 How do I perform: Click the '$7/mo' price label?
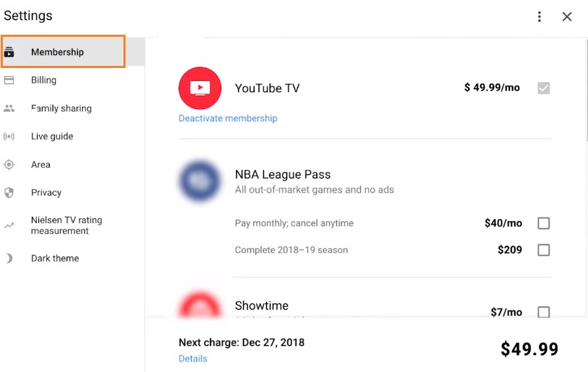point(506,312)
